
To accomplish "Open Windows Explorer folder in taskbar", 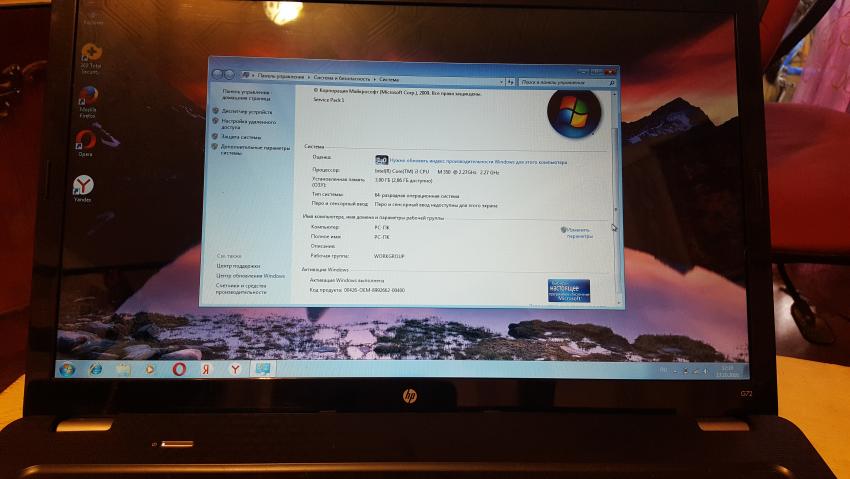I will (x=122, y=369).
